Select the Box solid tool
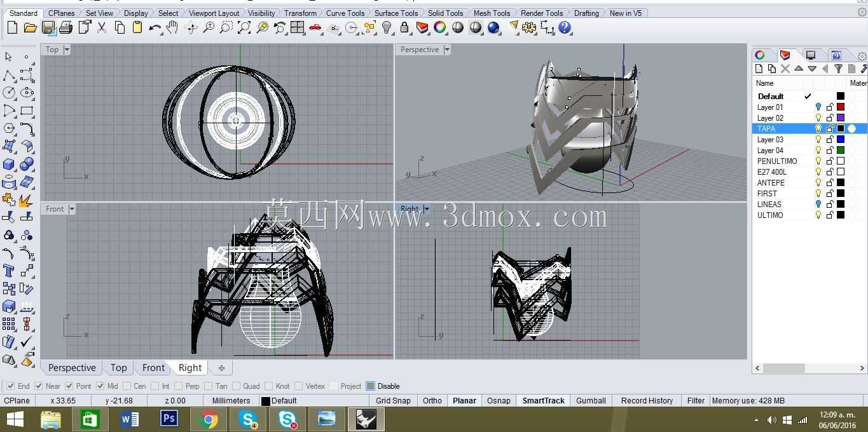The height and width of the screenshot is (432, 868). click(9, 165)
